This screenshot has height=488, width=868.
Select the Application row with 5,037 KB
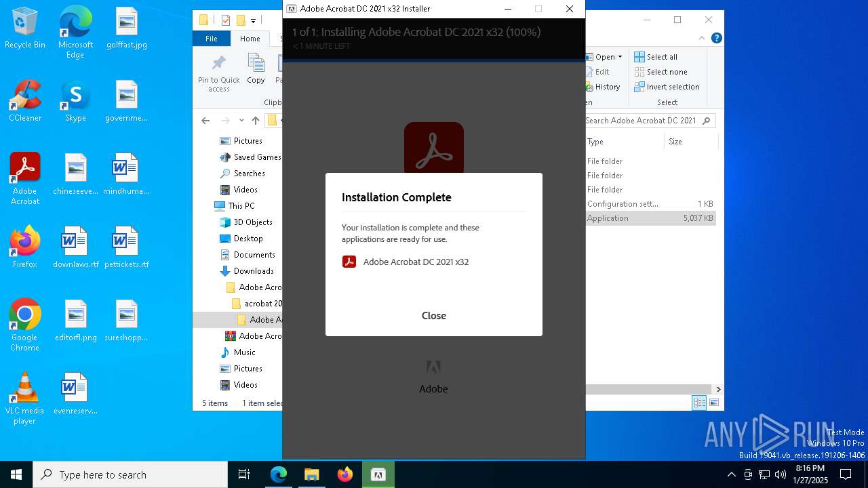pyautogui.click(x=650, y=218)
